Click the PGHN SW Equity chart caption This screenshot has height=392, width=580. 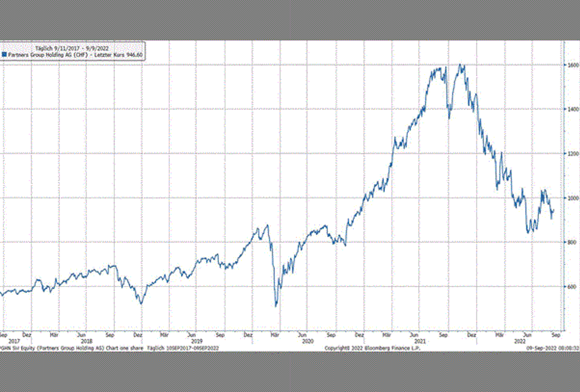tap(110, 348)
